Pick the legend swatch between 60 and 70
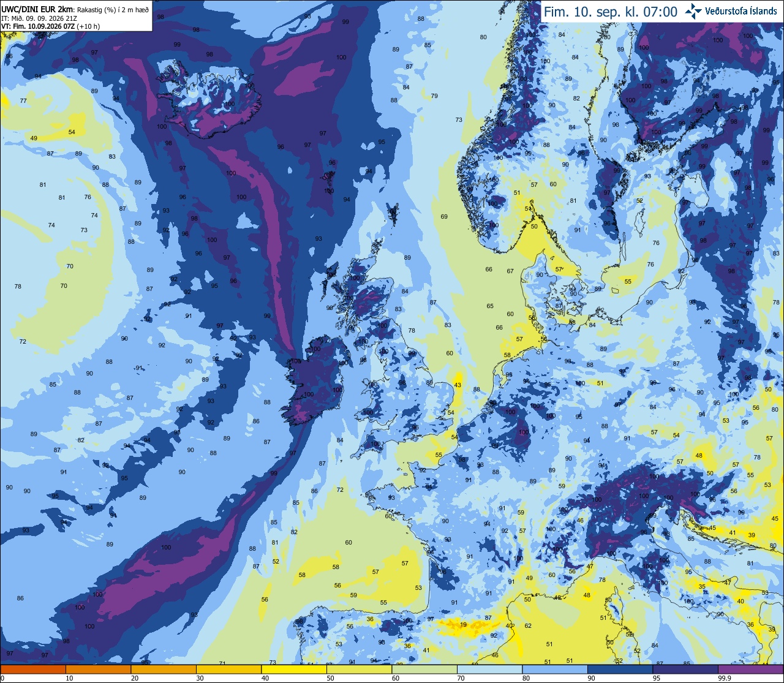Screen dimensions: 784x683 [x=424, y=669]
